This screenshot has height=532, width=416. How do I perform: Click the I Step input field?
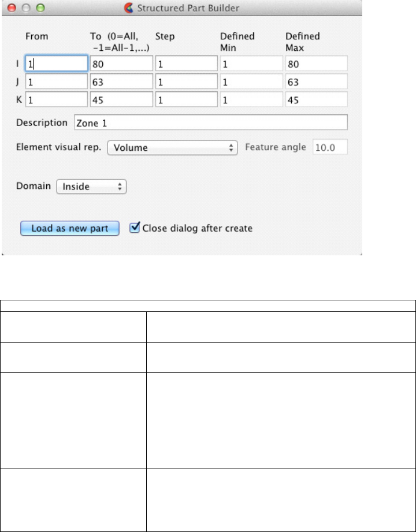(x=186, y=64)
